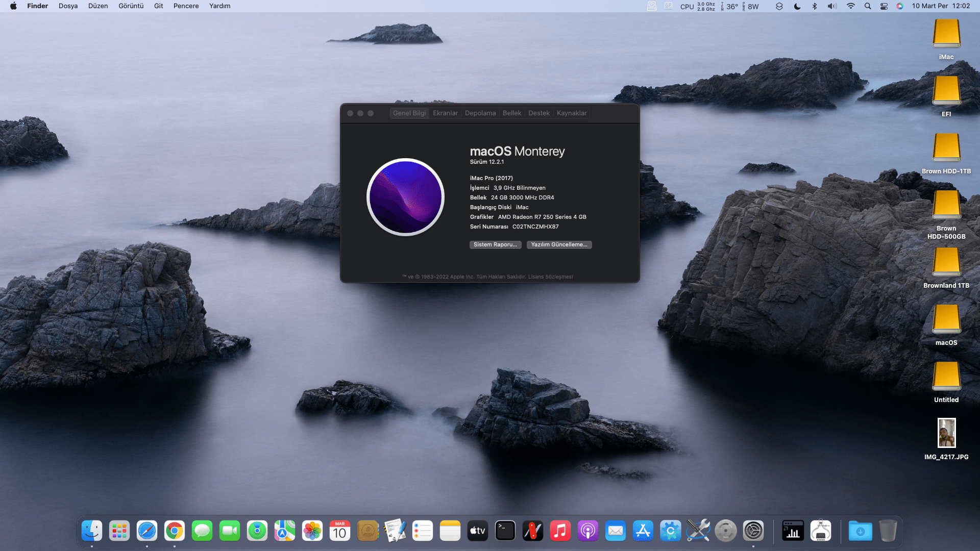This screenshot has width=980, height=551.
Task: Select the IMG_4217.JPG file thumbnail
Action: [x=946, y=433]
